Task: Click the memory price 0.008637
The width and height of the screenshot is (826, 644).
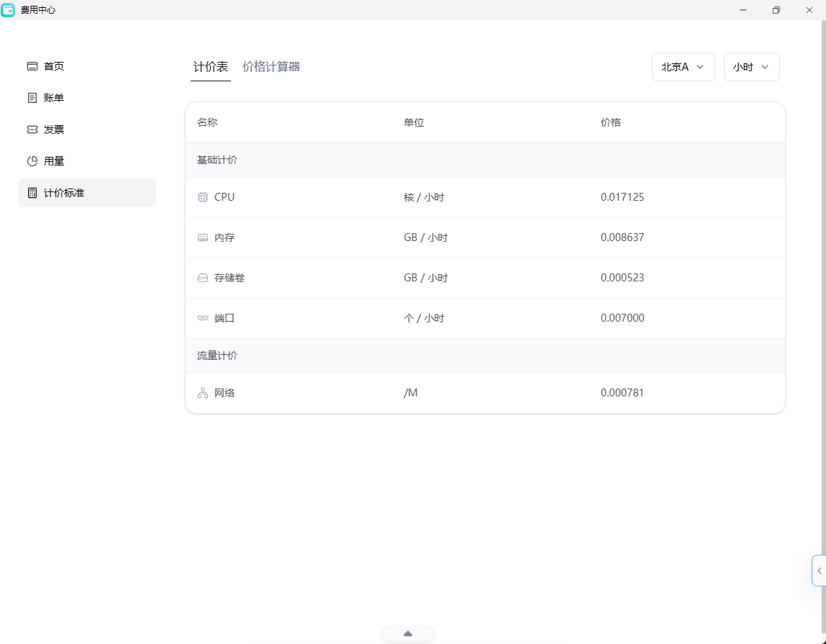Action: coord(622,237)
